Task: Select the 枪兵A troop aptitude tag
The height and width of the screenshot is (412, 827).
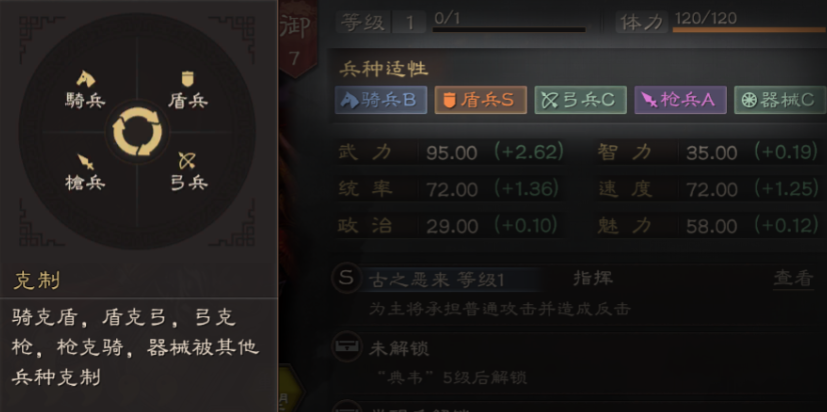Action: click(680, 100)
